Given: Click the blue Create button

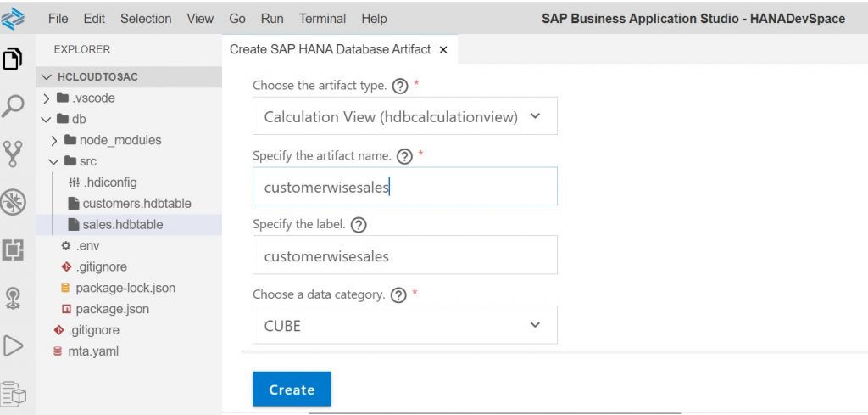Looking at the screenshot, I should 292,389.
